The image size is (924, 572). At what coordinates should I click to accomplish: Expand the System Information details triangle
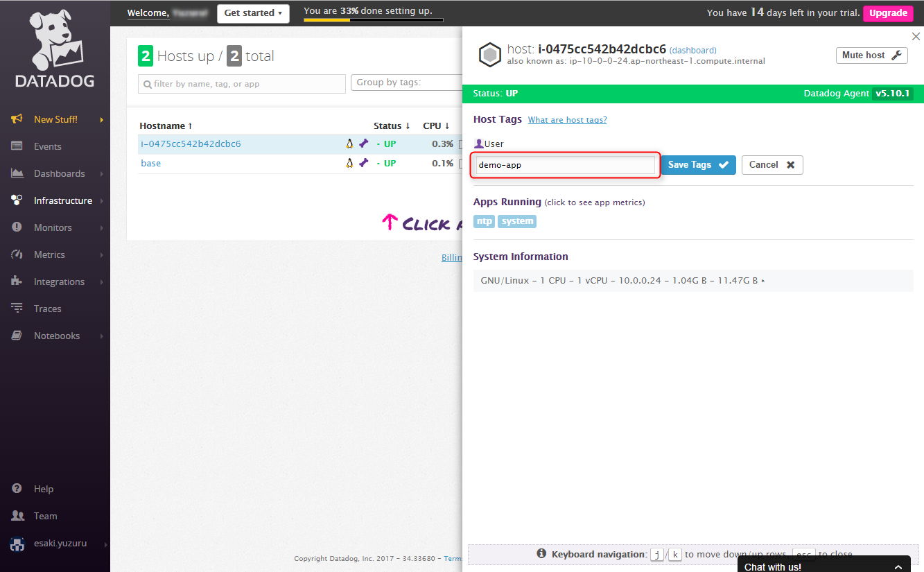pos(763,281)
